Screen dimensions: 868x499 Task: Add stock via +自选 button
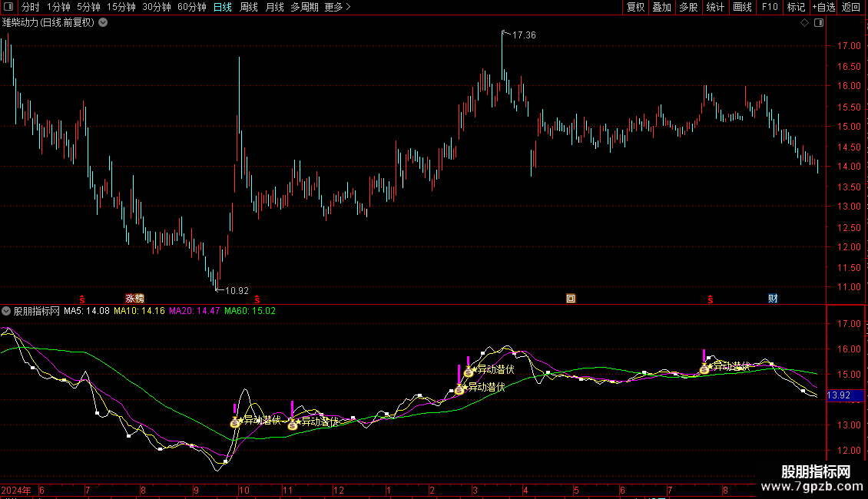click(823, 7)
